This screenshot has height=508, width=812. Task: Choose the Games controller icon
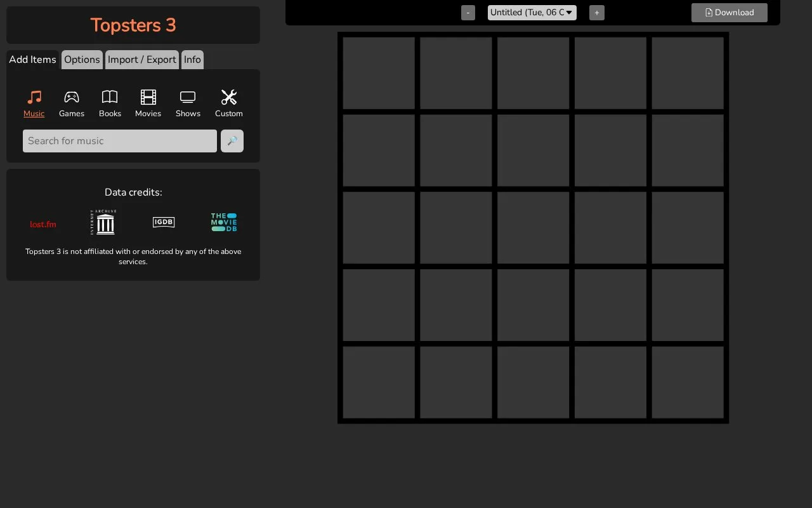[x=72, y=97]
